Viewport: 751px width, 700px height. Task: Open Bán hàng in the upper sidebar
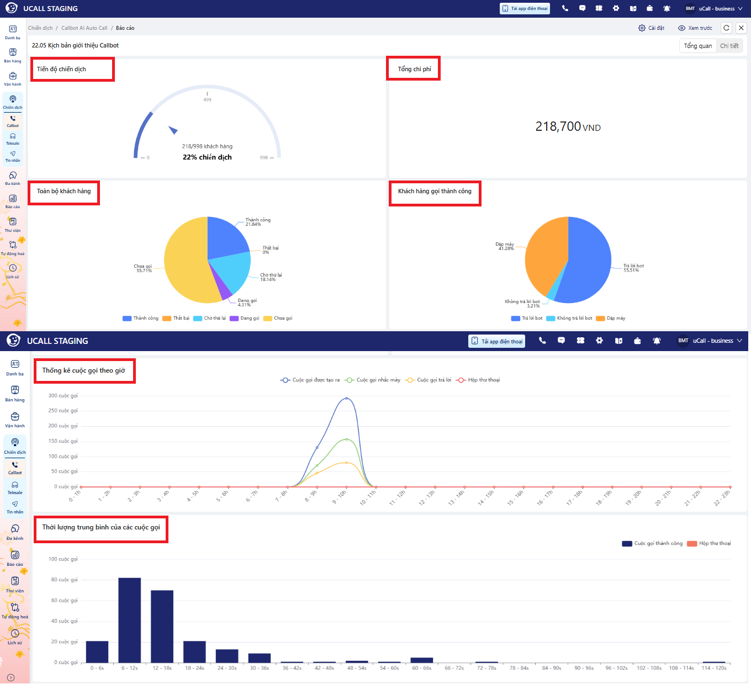13,55
